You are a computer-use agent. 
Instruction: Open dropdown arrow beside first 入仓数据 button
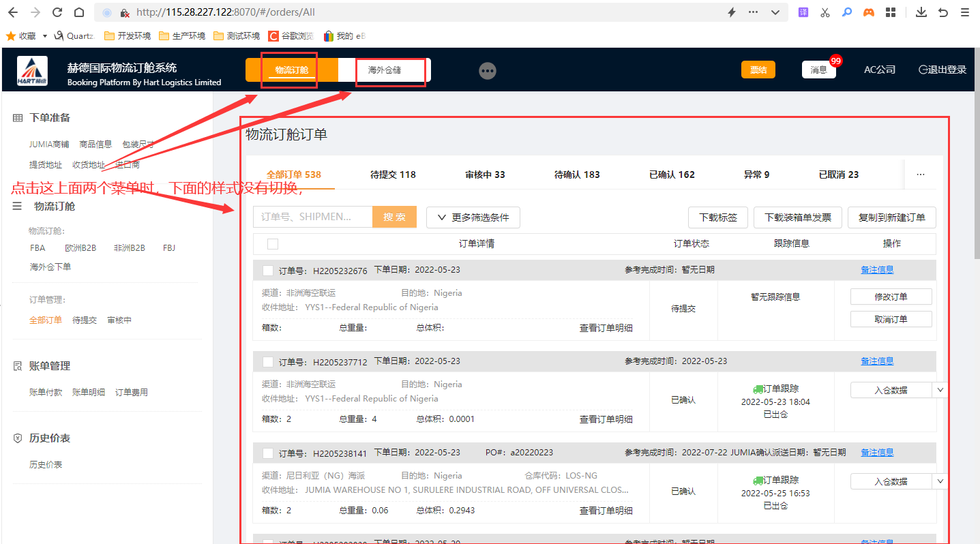point(940,390)
